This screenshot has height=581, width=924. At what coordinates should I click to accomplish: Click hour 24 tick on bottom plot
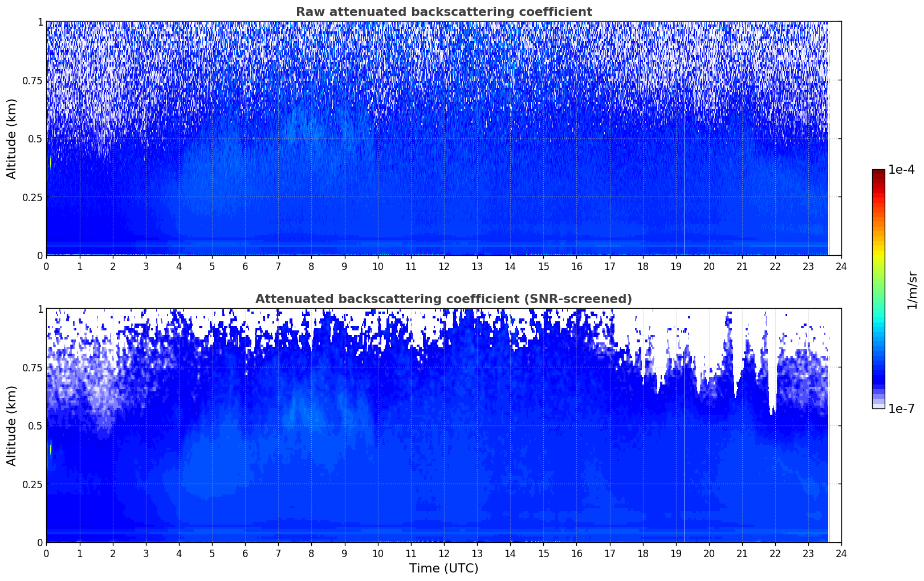pos(841,554)
